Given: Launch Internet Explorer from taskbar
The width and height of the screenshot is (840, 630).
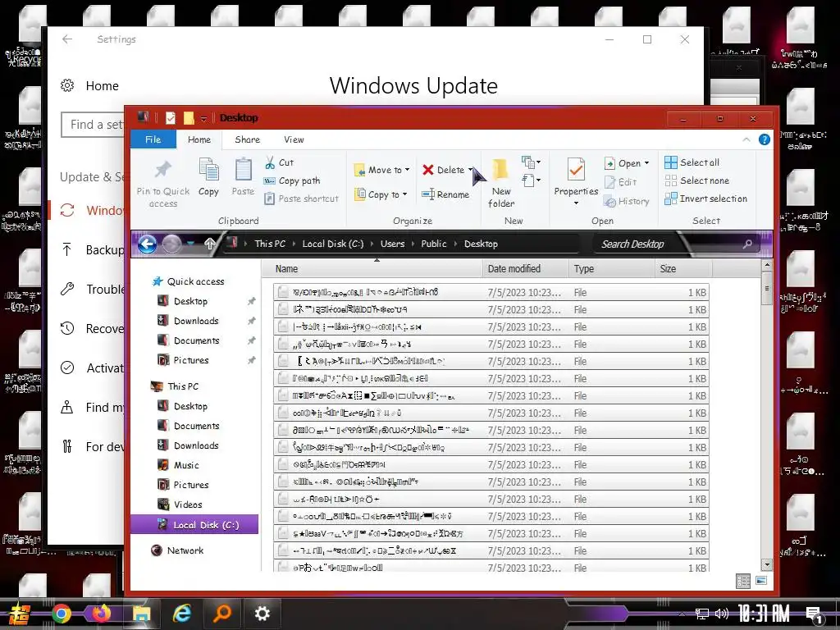Looking at the screenshot, I should tap(182, 614).
